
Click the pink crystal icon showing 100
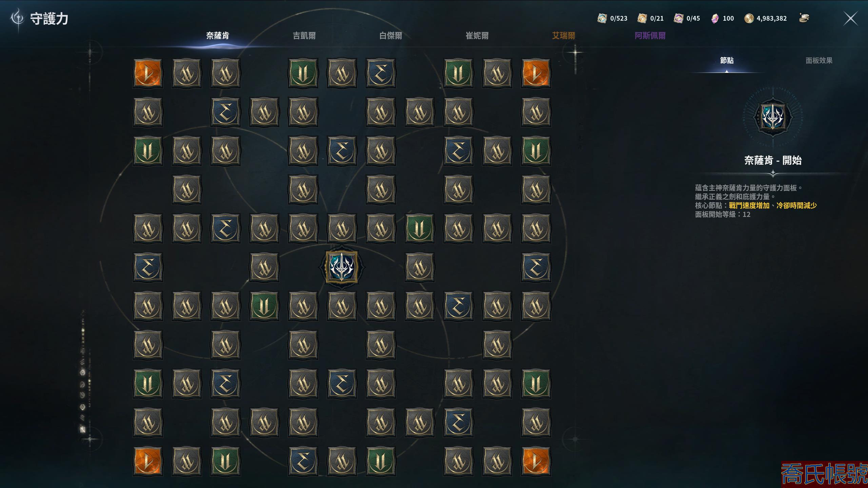[x=715, y=18]
